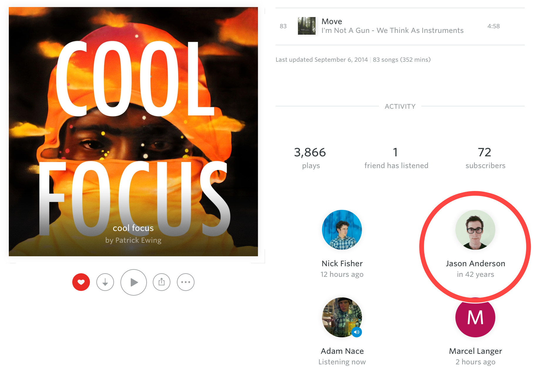Screen dimensions: 540x392
Task: Click the ACTIVITY section heading
Action: (x=400, y=106)
